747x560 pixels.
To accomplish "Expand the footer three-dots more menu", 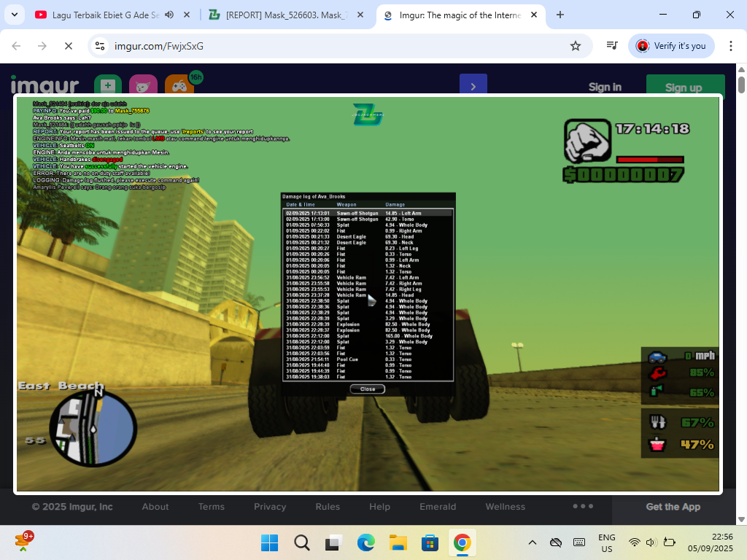I will [x=583, y=506].
